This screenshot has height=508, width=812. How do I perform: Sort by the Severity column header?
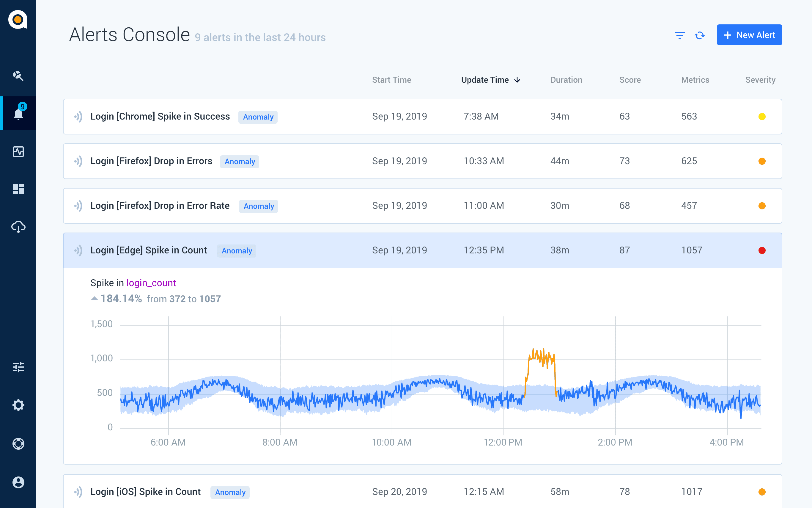click(760, 80)
